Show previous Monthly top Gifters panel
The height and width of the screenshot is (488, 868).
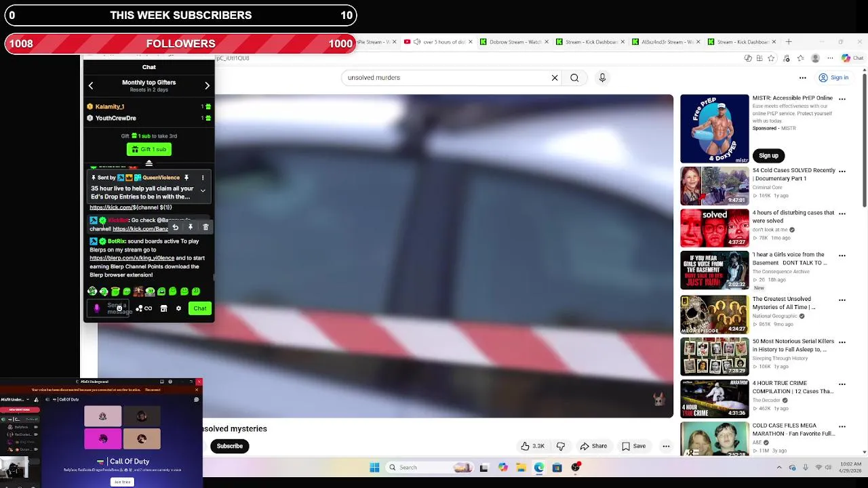(x=91, y=86)
